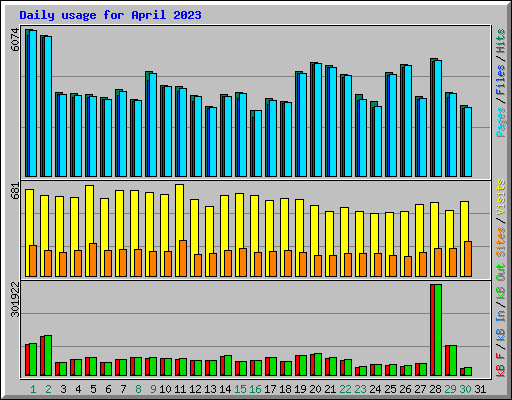This screenshot has width=512, height=400.
Task: Click day 31 on the x-axis
Action: (480, 389)
